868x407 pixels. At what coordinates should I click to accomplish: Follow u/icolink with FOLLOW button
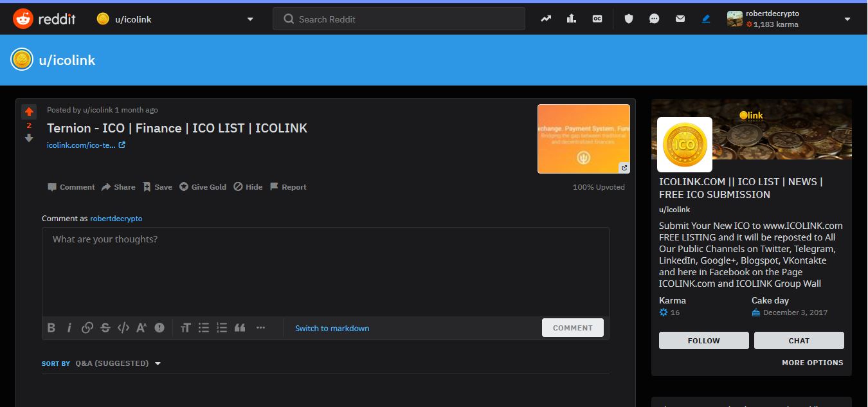[x=704, y=341]
